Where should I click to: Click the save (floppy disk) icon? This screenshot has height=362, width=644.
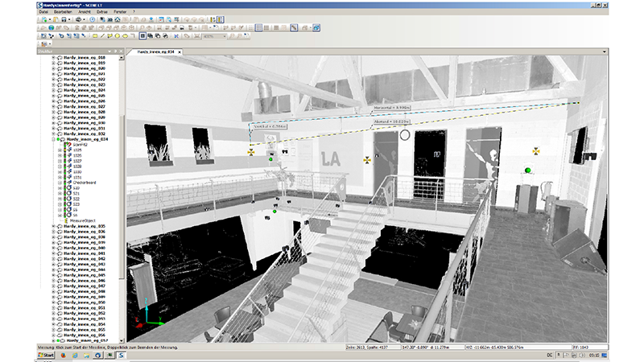point(64,19)
